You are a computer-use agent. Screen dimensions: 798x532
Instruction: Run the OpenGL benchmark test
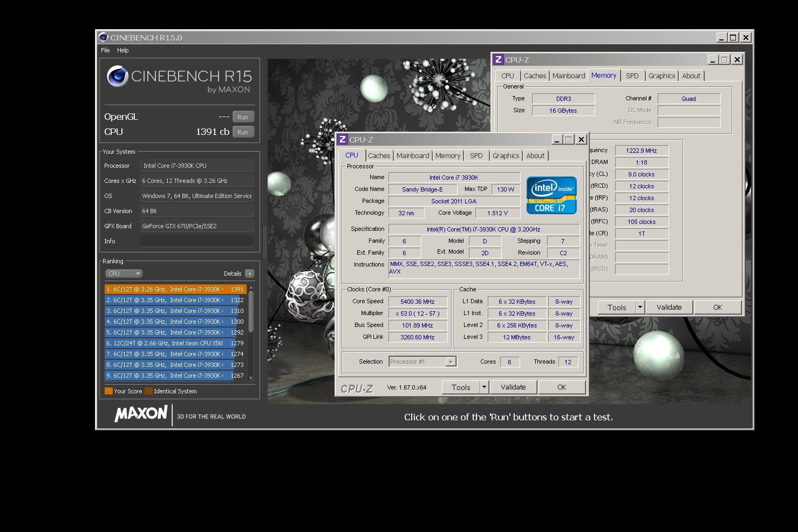(x=243, y=117)
